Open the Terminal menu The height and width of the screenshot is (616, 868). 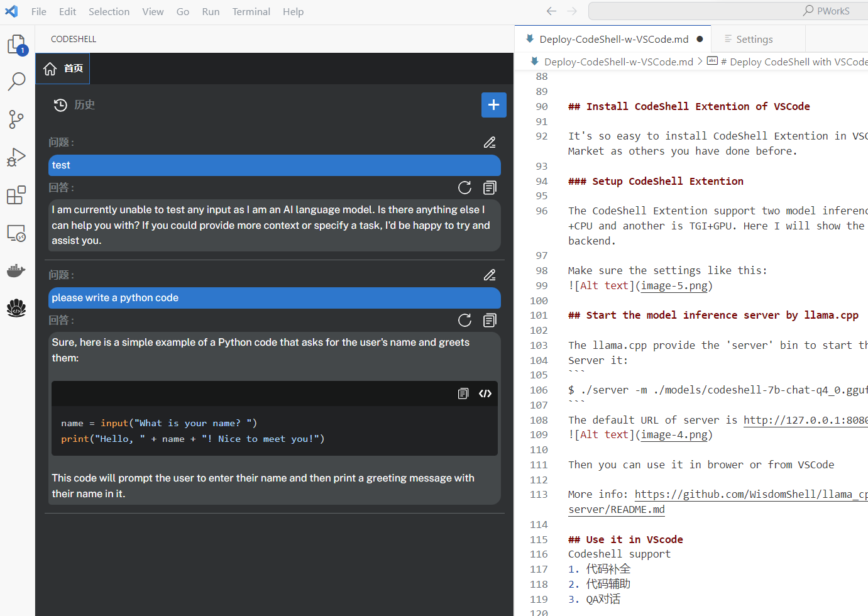point(251,11)
